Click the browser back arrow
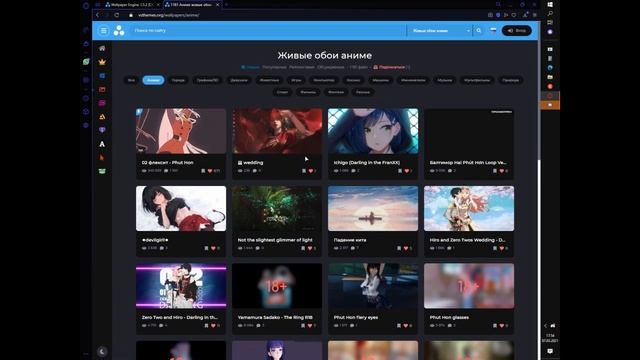Screen dimensions: 640x360 (98, 15)
